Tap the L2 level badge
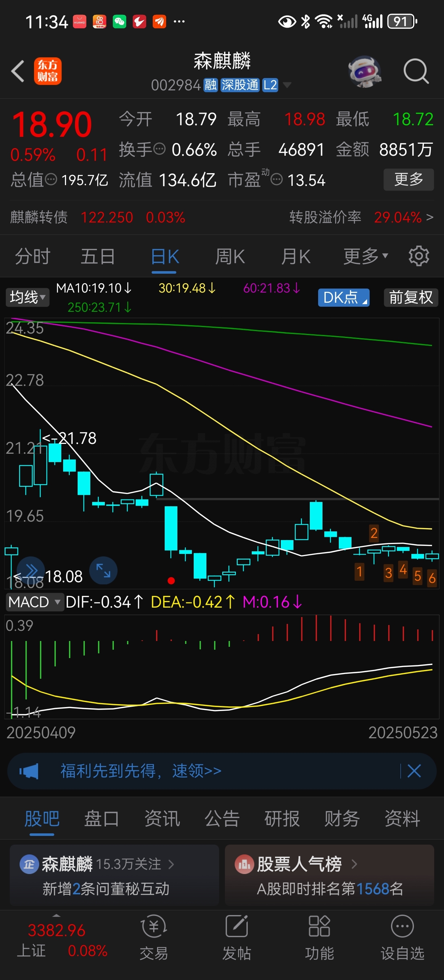 [270, 85]
